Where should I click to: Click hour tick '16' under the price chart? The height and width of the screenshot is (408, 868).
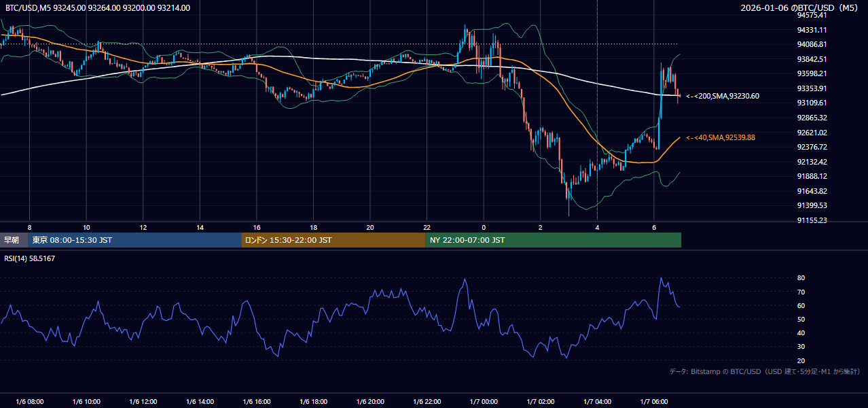point(256,227)
